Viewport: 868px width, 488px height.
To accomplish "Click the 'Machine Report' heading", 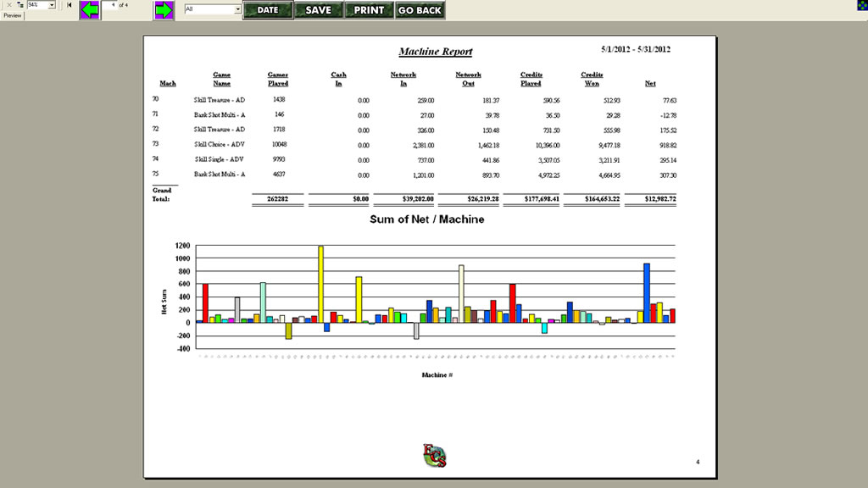I will pyautogui.click(x=436, y=52).
